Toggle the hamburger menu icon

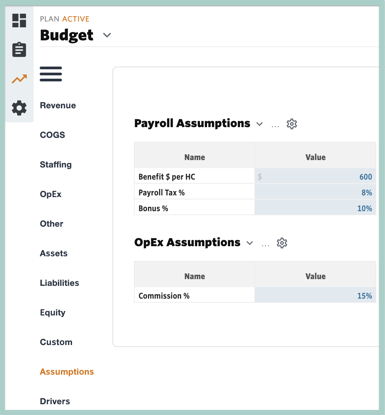(51, 74)
